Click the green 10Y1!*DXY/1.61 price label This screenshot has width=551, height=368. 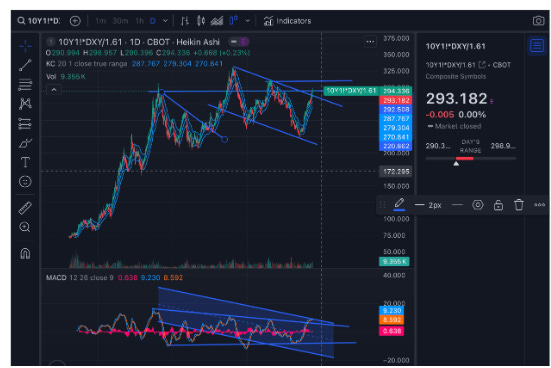pos(350,91)
